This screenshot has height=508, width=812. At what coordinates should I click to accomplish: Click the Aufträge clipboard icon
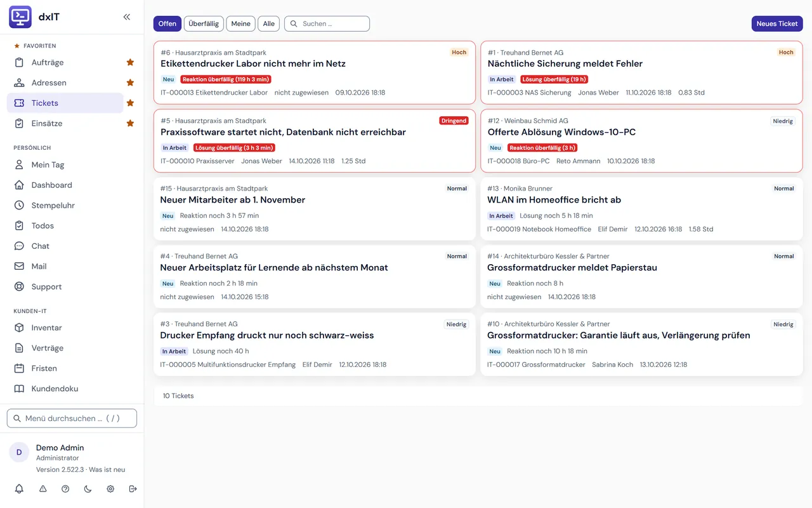coord(19,62)
